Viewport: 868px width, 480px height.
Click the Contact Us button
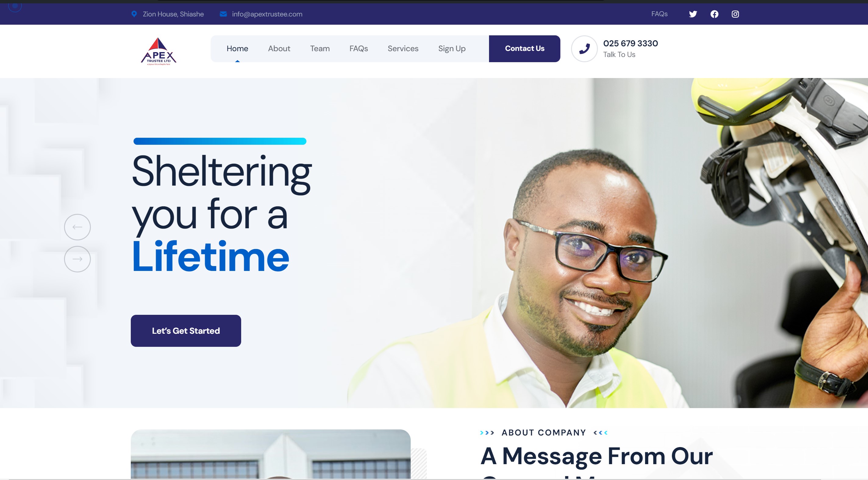tap(525, 48)
